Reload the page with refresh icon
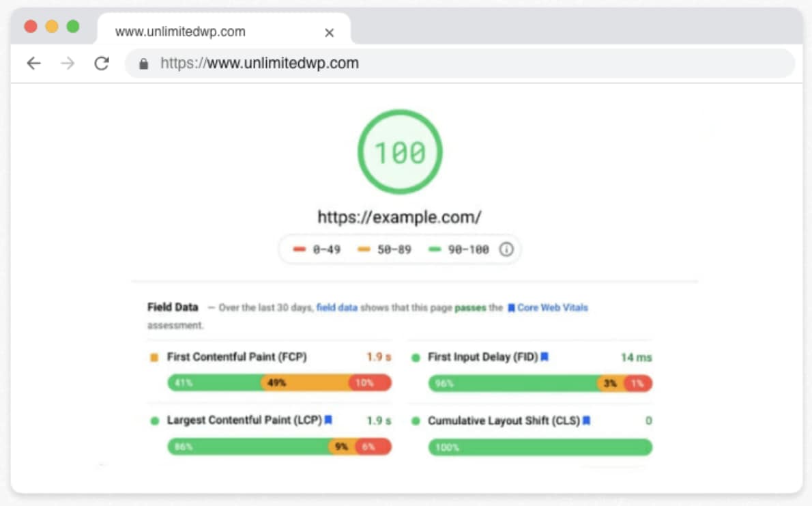 tap(102, 64)
